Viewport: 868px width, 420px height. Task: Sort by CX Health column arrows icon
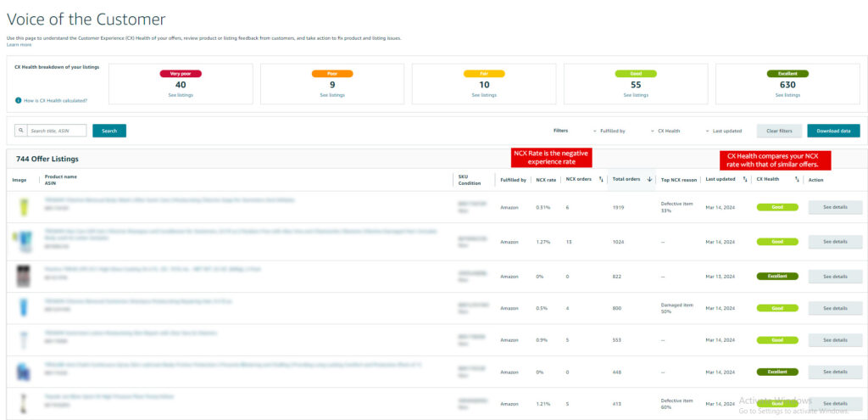click(797, 179)
